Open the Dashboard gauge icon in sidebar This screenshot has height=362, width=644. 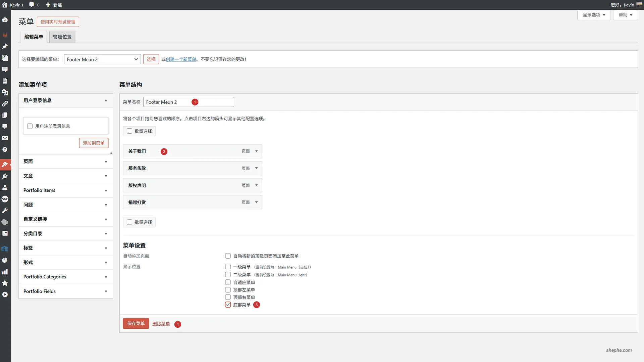(x=5, y=20)
